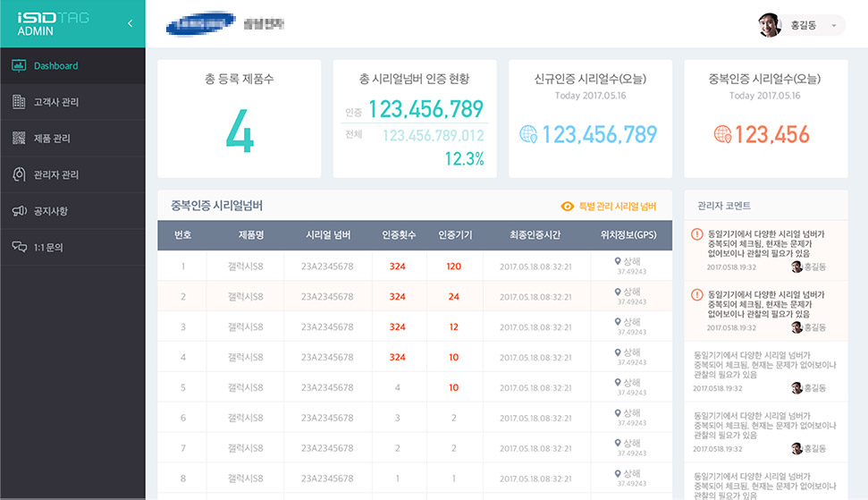
Task: Click the first warning icon in 관리자 코멘트
Action: (697, 234)
